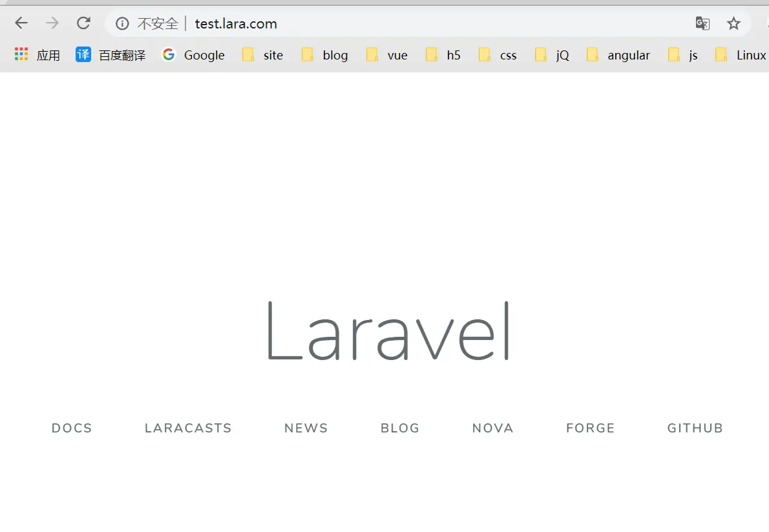Click the browser forward arrow

52,23
